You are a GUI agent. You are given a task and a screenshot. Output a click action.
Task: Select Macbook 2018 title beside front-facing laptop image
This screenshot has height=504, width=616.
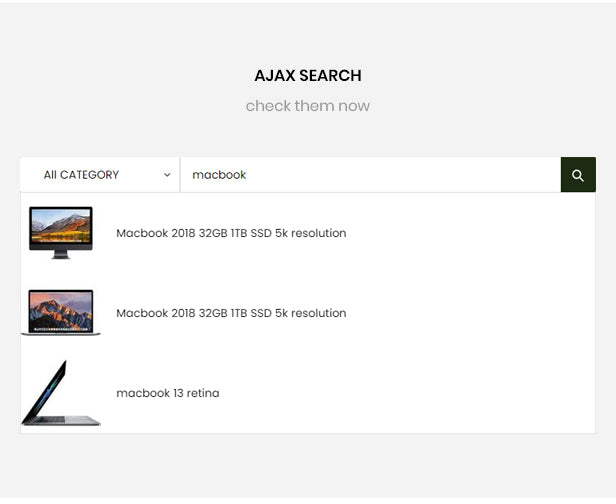click(x=231, y=313)
